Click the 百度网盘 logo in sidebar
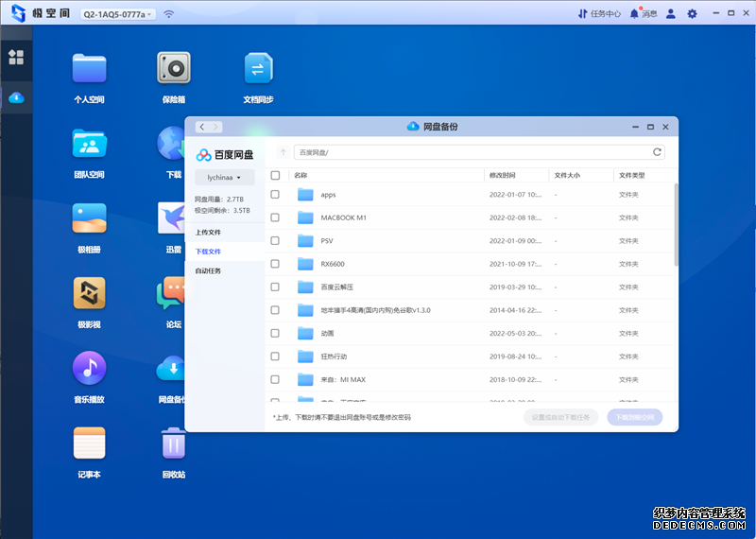The width and height of the screenshot is (756, 539). coord(224,154)
